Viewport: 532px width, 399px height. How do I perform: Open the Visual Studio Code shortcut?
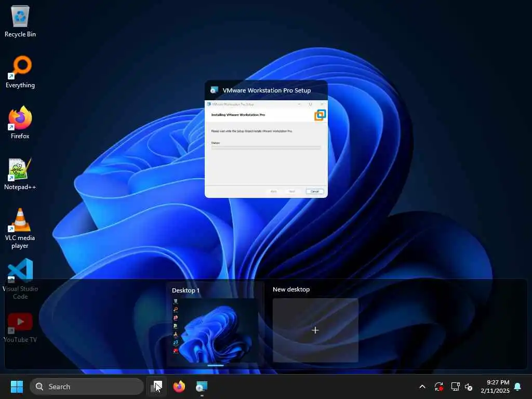pyautogui.click(x=20, y=279)
